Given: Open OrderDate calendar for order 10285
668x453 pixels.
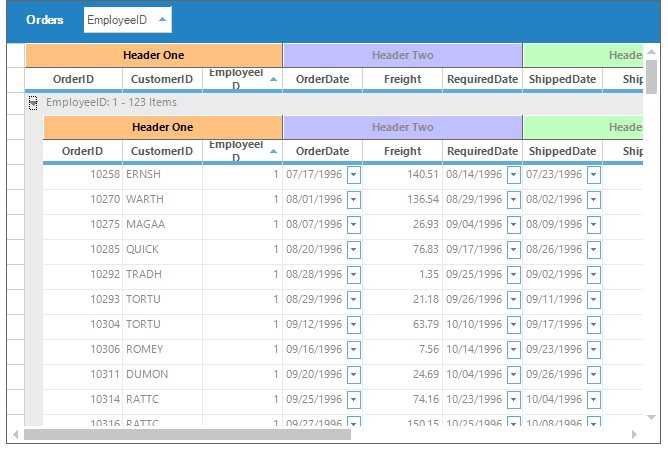Looking at the screenshot, I should click(354, 249).
